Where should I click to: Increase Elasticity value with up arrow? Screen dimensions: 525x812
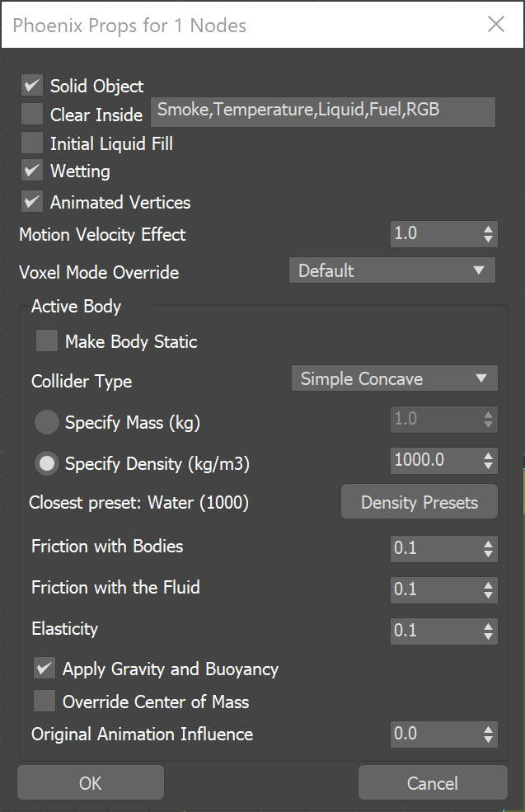coord(488,626)
